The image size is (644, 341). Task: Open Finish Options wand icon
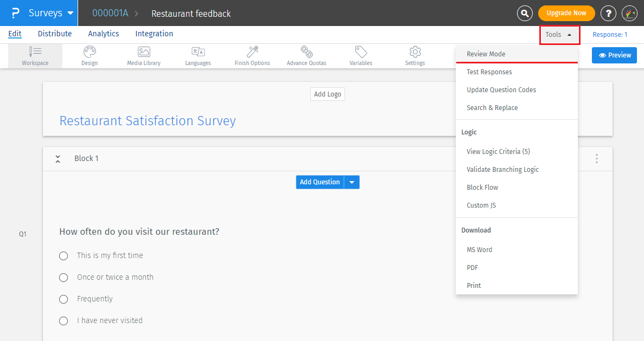tap(252, 52)
